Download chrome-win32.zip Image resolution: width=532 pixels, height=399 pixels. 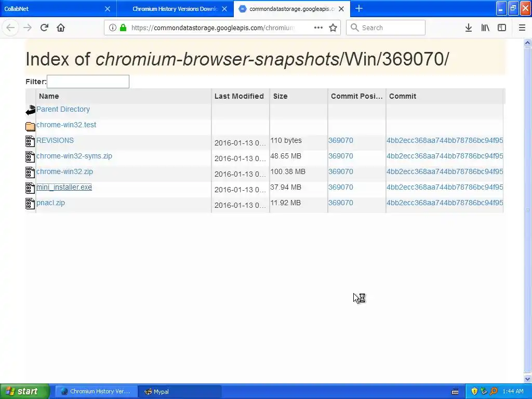[x=64, y=171]
